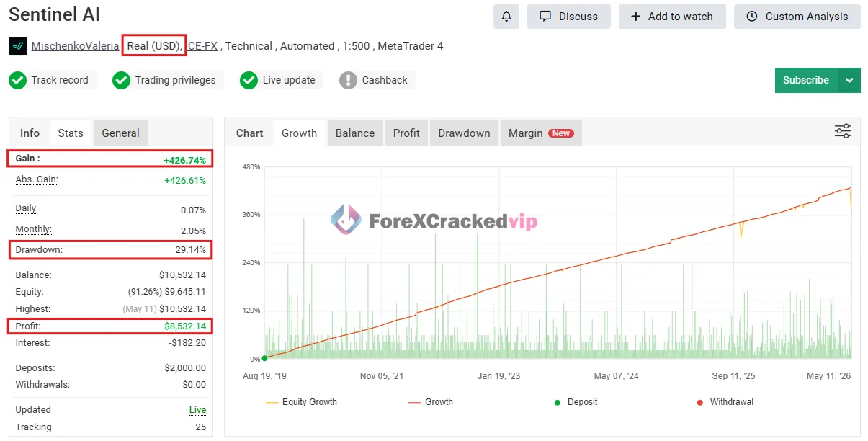Image resolution: width=868 pixels, height=441 pixels.
Task: Toggle the Growth legend series
Action: (x=431, y=402)
